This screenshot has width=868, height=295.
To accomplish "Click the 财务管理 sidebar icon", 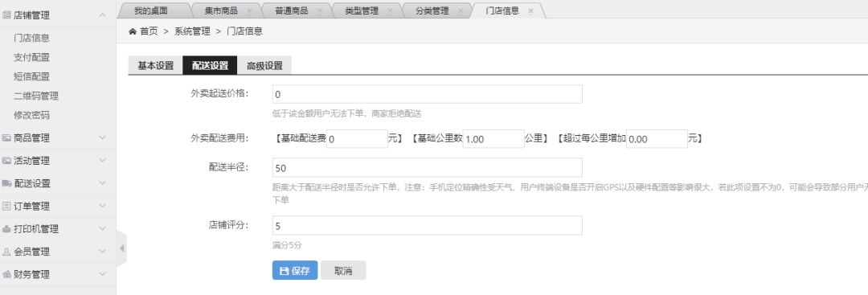I will tap(7, 274).
